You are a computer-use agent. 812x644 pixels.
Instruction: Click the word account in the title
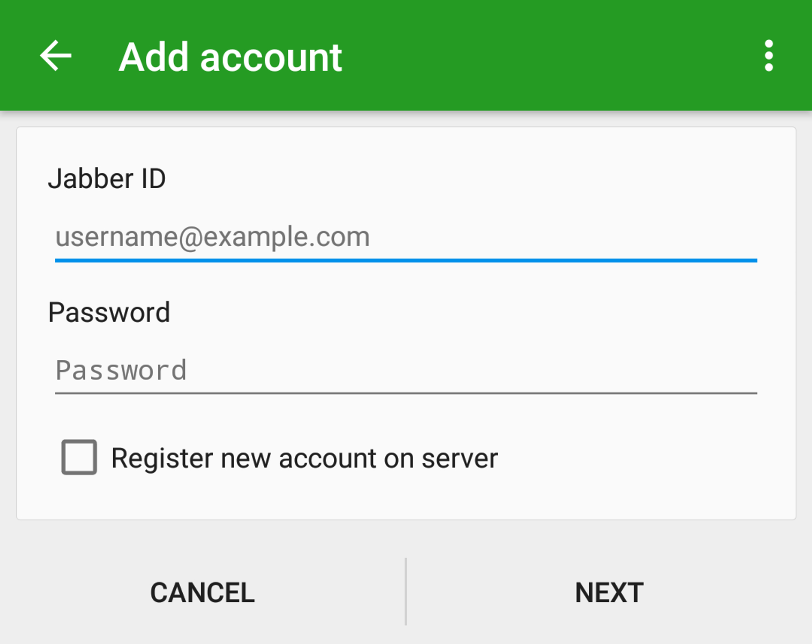[271, 58]
